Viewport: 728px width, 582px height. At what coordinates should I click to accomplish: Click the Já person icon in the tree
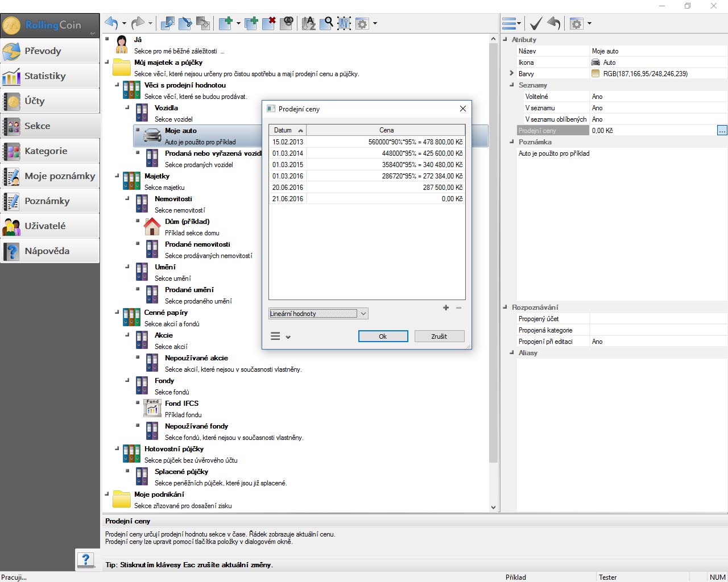(x=122, y=45)
